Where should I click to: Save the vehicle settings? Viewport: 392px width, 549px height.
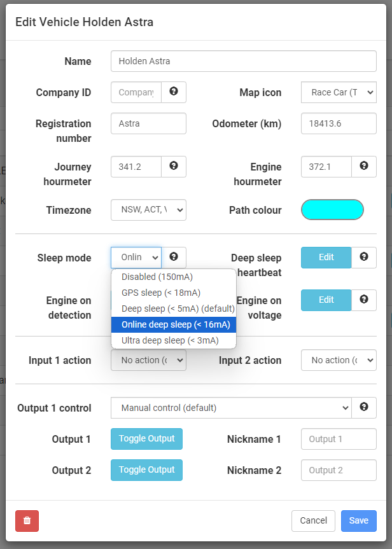[359, 520]
